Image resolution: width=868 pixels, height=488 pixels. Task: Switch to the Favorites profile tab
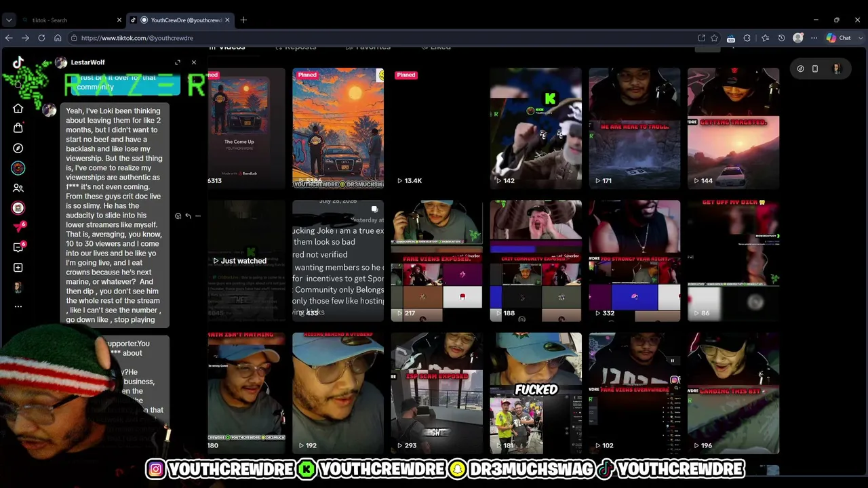[368, 47]
